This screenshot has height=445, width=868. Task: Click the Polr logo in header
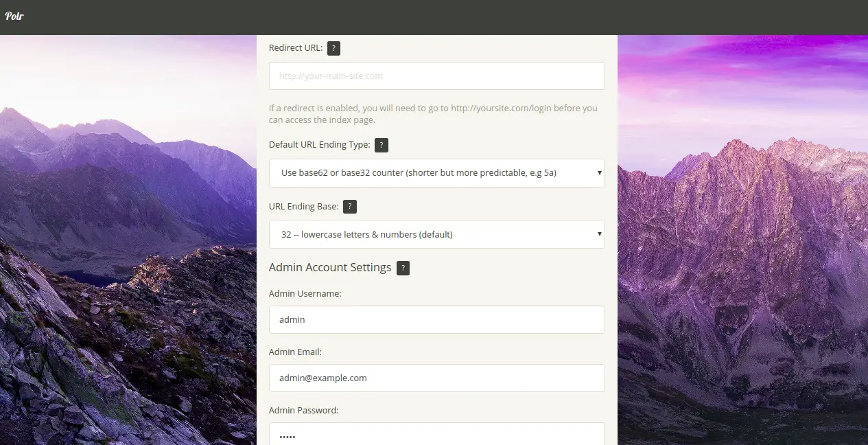[x=14, y=16]
